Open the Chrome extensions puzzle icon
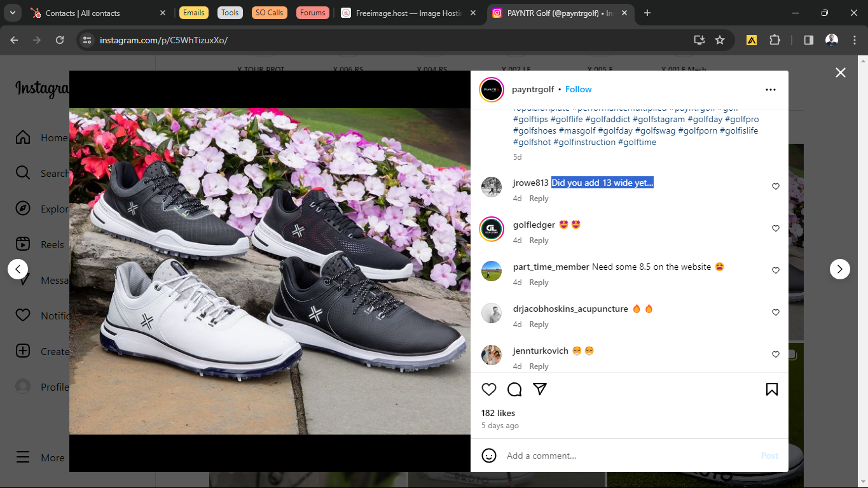868x488 pixels. tap(775, 40)
